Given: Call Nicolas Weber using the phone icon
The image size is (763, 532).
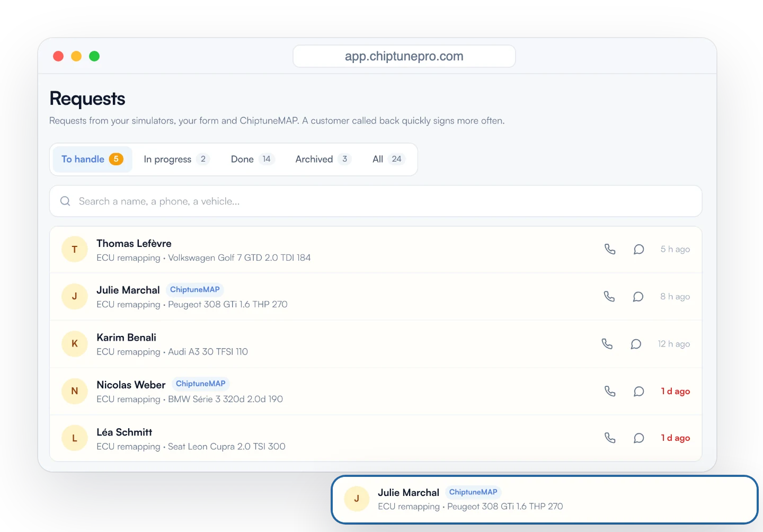Looking at the screenshot, I should (x=610, y=391).
